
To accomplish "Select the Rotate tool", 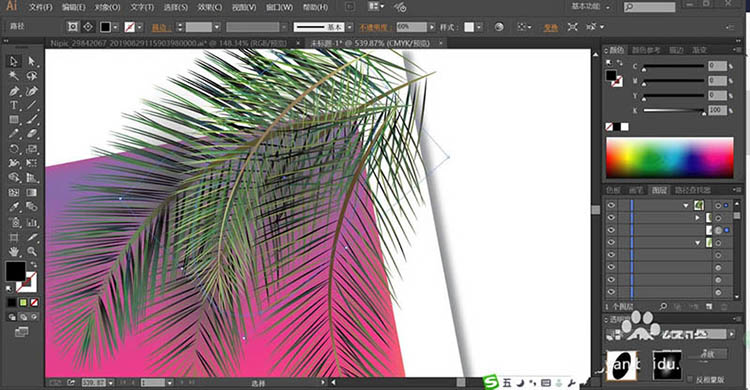I will (13, 149).
